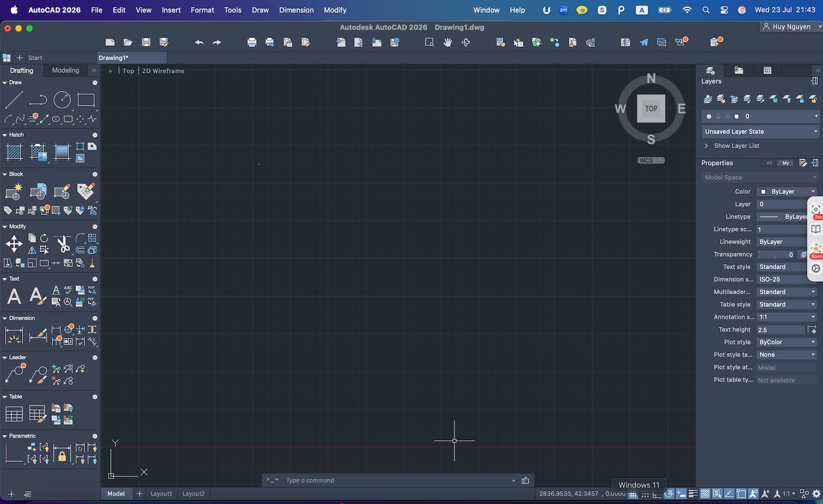
Task: Switch to the Layout1 tab
Action: (161, 494)
